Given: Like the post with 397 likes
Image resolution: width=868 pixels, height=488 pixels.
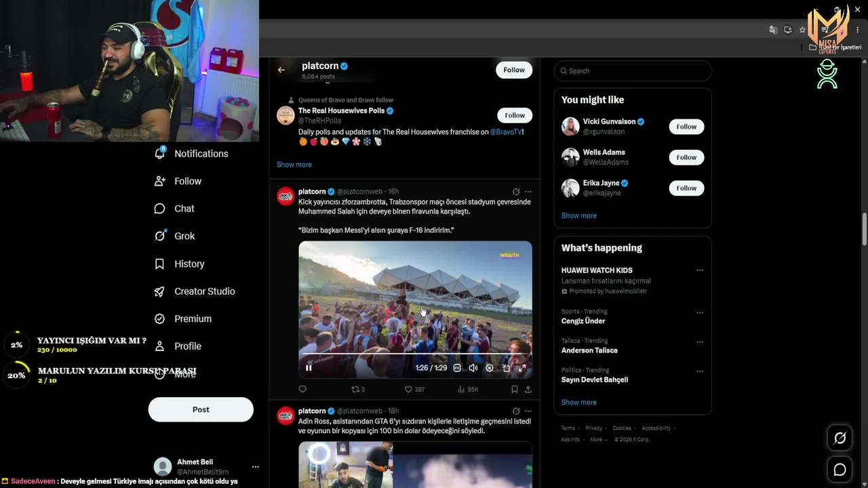Looking at the screenshot, I should [414, 389].
